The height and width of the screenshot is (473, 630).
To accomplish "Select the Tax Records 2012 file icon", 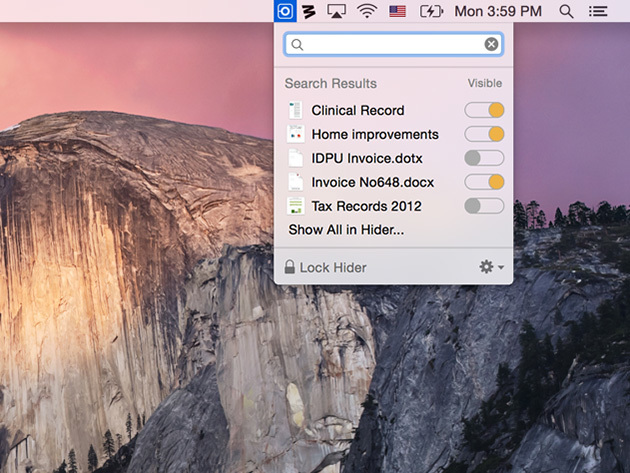I will click(296, 206).
